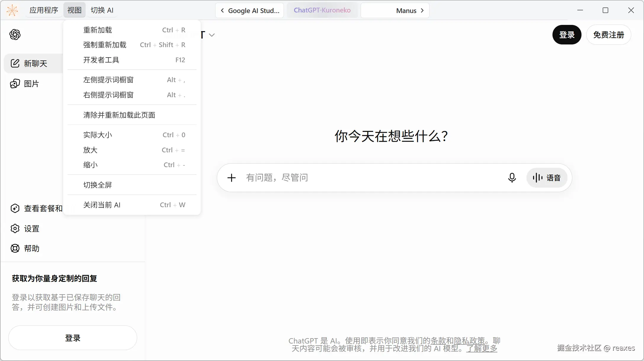The height and width of the screenshot is (361, 644).
Task: Minimize the application window
Action: click(580, 10)
